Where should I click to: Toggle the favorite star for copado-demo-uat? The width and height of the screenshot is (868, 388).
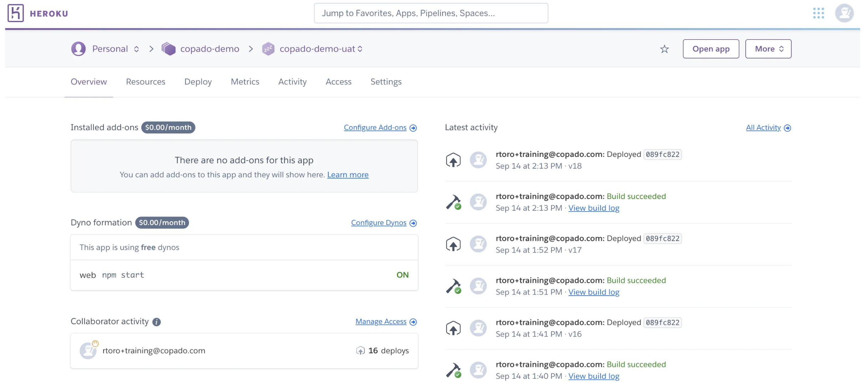(x=664, y=49)
